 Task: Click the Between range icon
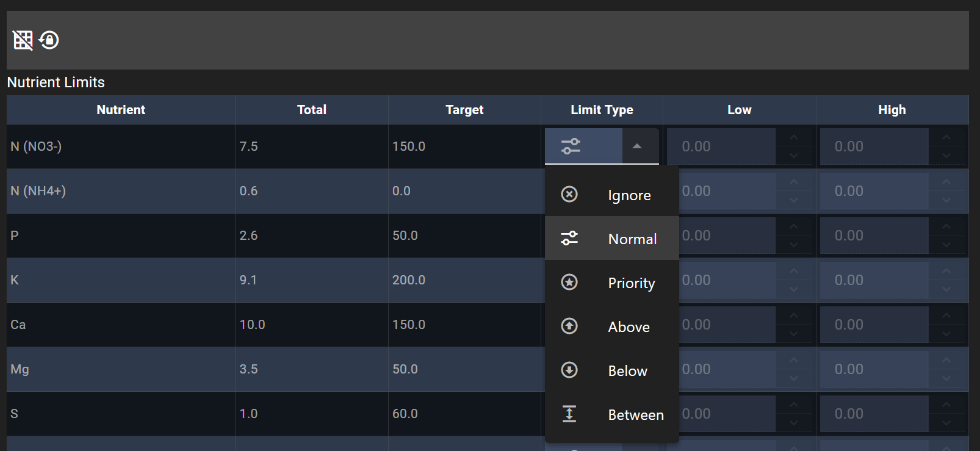569,414
